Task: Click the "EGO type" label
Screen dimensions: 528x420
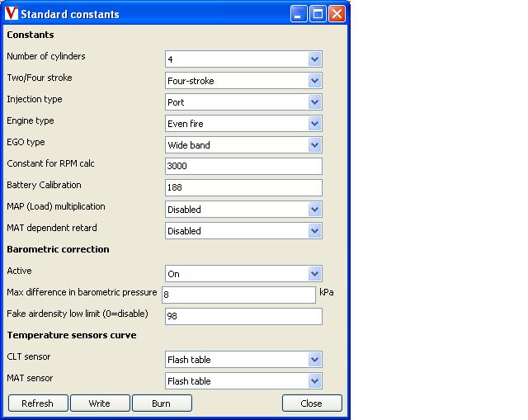Action: pos(26,142)
